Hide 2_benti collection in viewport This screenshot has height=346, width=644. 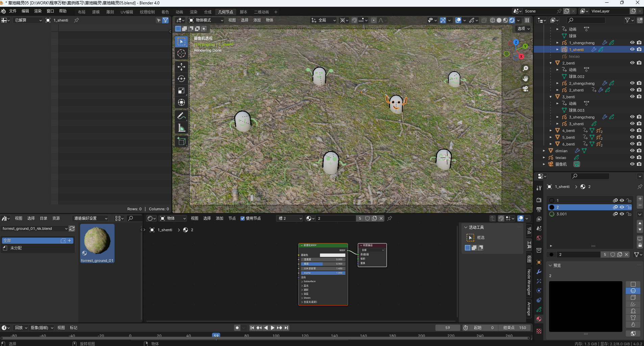(x=632, y=63)
